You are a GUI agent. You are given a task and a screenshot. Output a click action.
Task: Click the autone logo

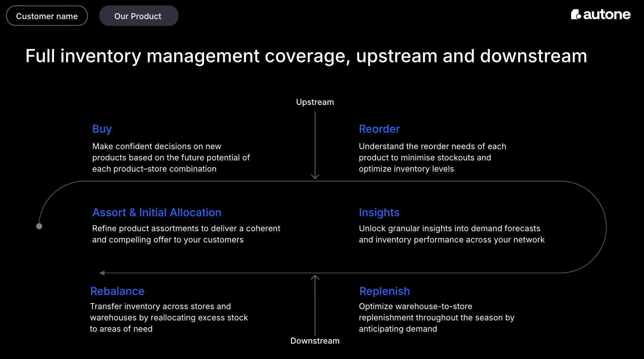click(x=601, y=15)
